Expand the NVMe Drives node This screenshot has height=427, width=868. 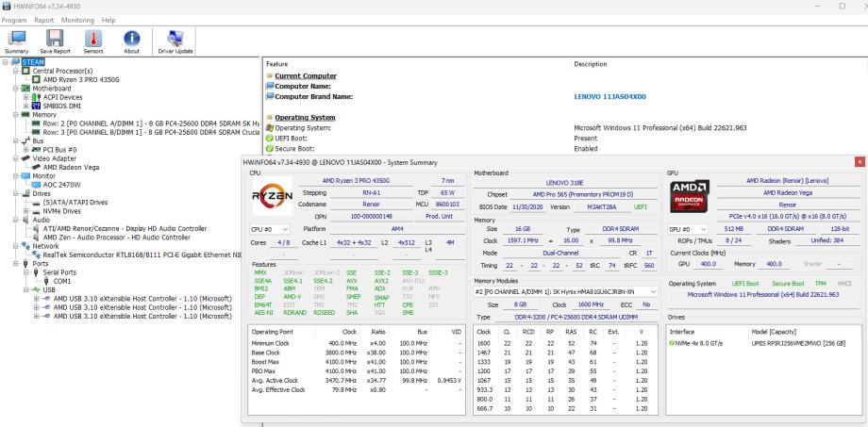pyautogui.click(x=26, y=211)
